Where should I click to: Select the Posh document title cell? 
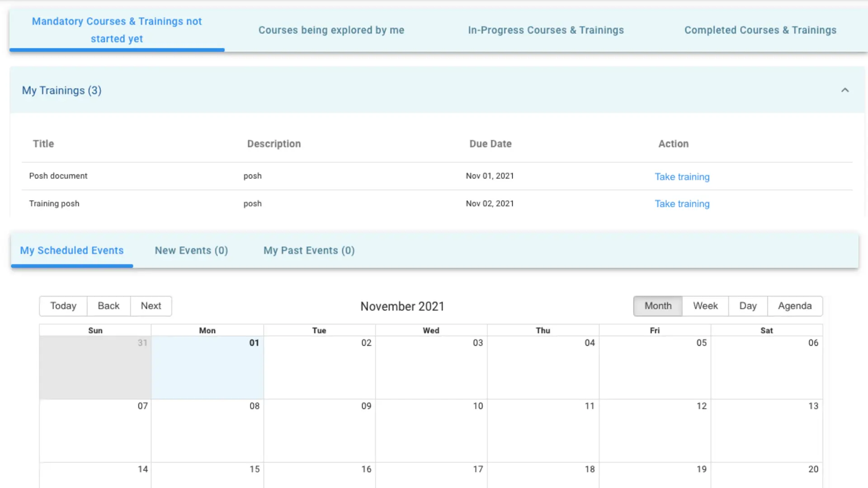(58, 176)
